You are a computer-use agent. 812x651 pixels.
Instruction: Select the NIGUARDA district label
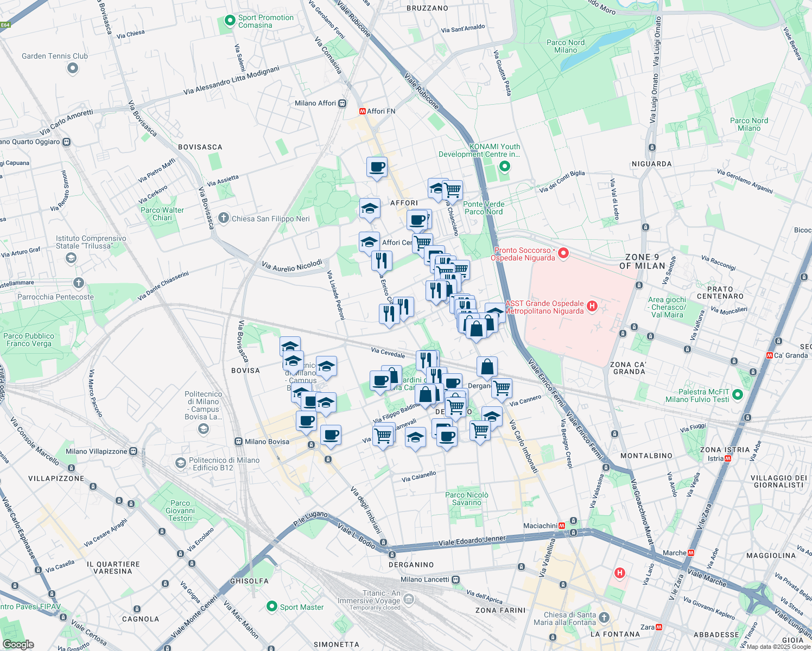tap(652, 164)
